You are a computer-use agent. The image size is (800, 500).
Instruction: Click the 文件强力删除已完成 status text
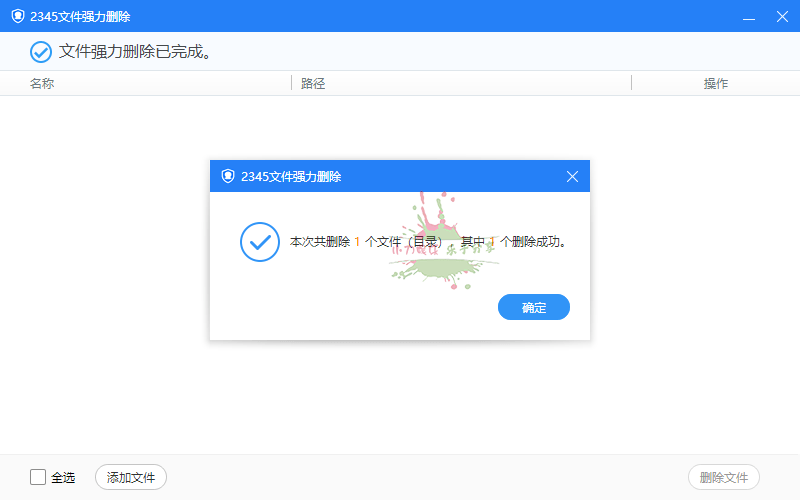tap(135, 52)
